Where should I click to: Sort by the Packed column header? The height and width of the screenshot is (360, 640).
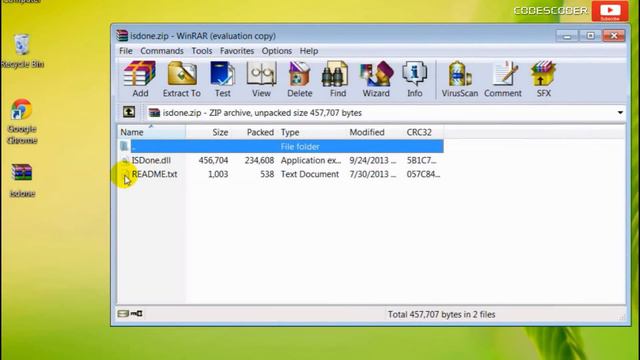click(254, 132)
